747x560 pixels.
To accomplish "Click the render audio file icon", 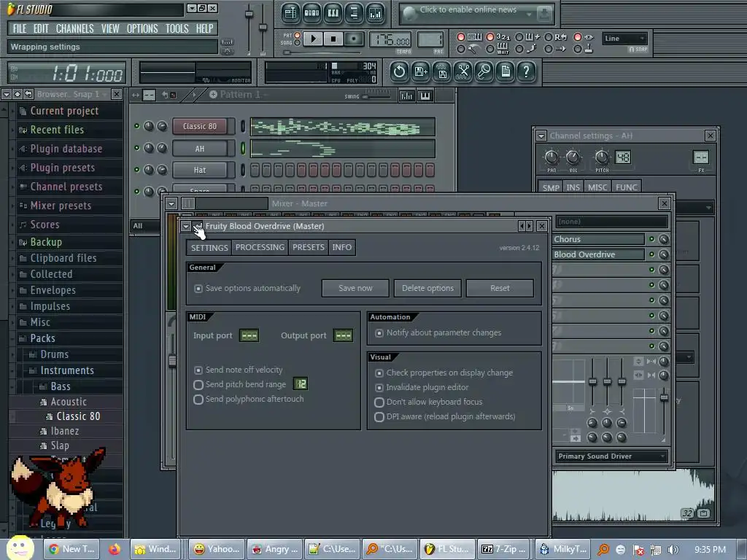I will pos(442,72).
